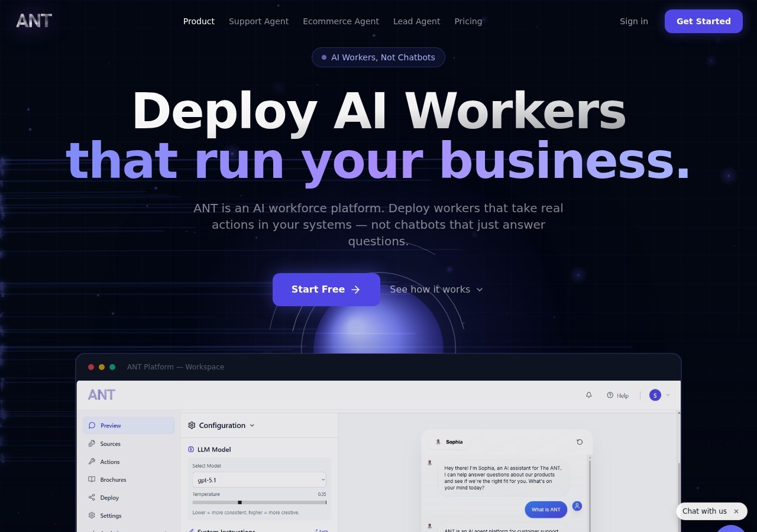The width and height of the screenshot is (757, 532).
Task: Close the Chat with us bubble
Action: pyautogui.click(x=736, y=511)
